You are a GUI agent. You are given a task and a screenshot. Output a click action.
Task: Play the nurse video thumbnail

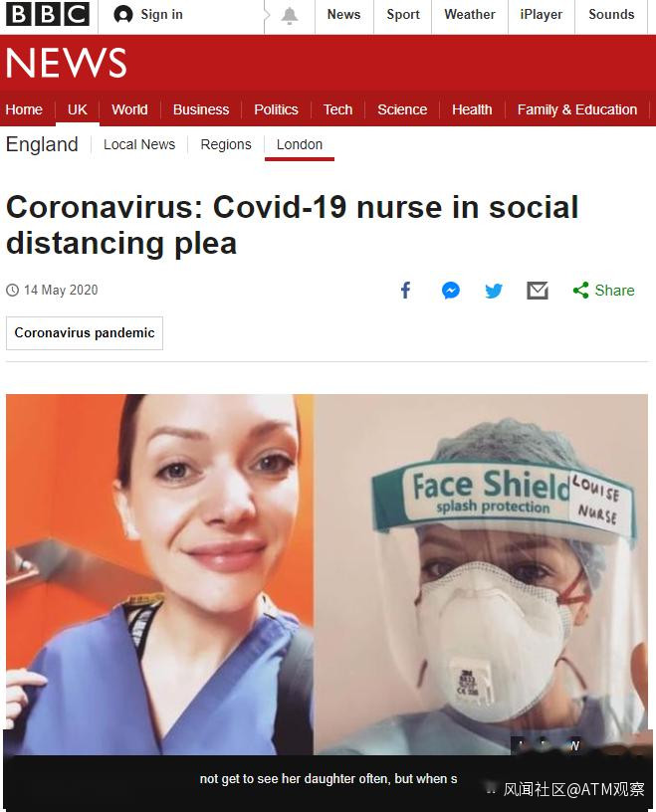[x=327, y=574]
